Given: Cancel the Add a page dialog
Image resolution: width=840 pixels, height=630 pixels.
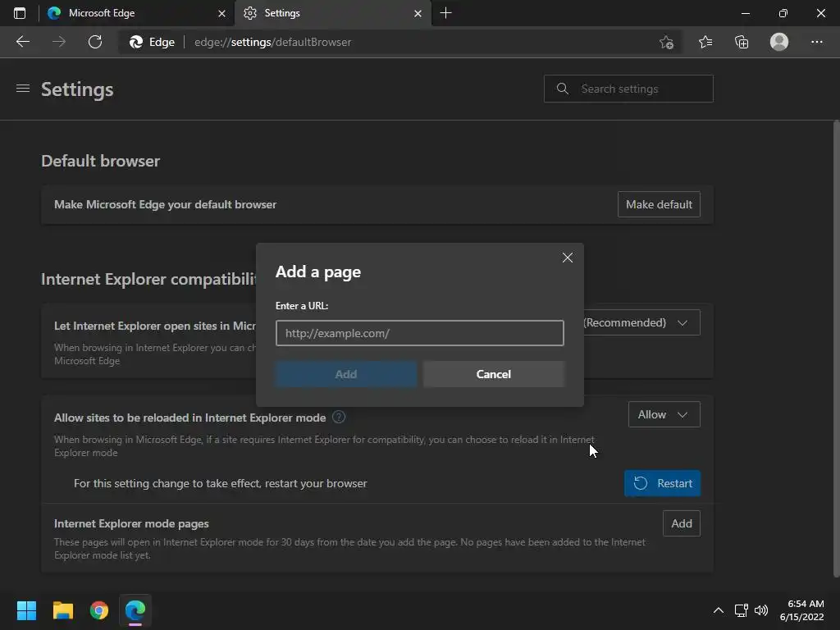Looking at the screenshot, I should pos(493,374).
